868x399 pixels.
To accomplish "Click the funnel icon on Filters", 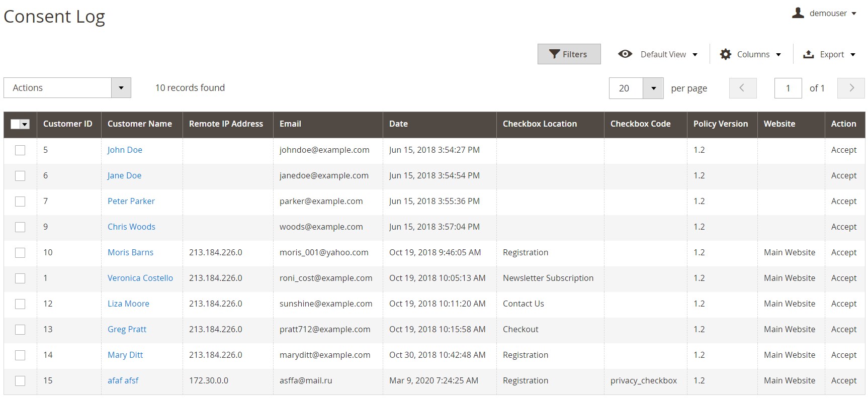I will point(554,54).
